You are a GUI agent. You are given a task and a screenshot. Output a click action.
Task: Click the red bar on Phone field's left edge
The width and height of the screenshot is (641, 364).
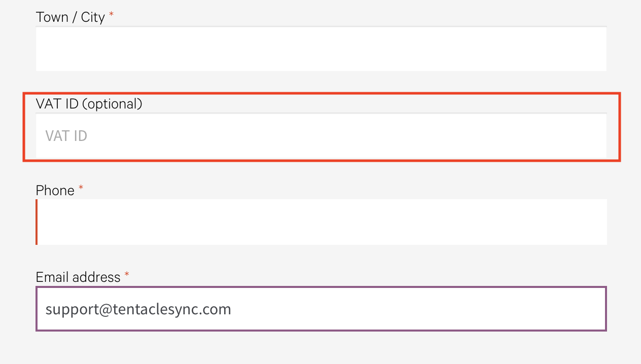pyautogui.click(x=37, y=222)
